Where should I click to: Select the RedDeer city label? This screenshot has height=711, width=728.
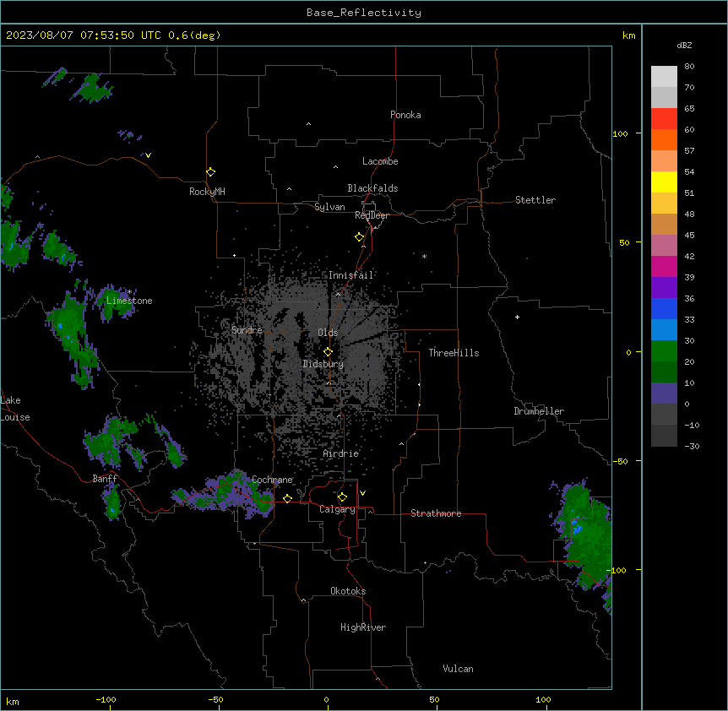pos(372,215)
